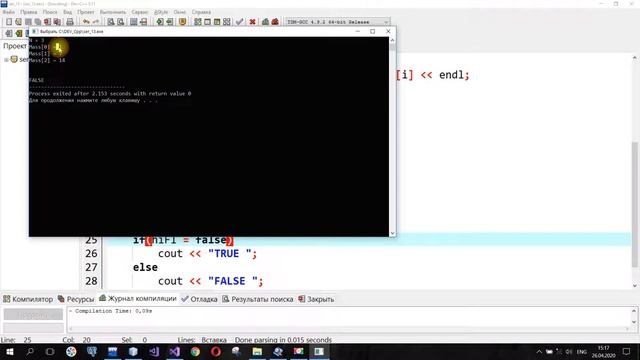The image size is (640, 360).
Task: Maximize the console output window
Action: pos(373,31)
